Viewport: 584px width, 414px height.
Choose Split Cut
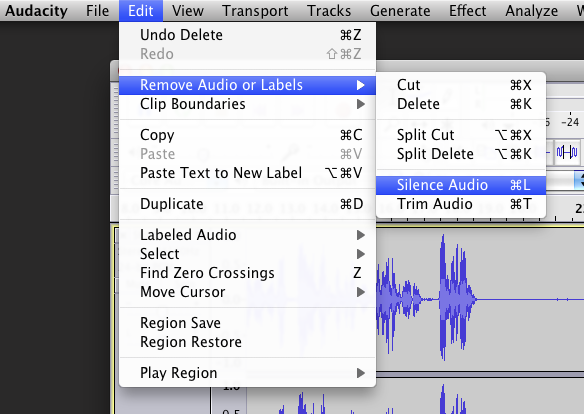[461, 135]
